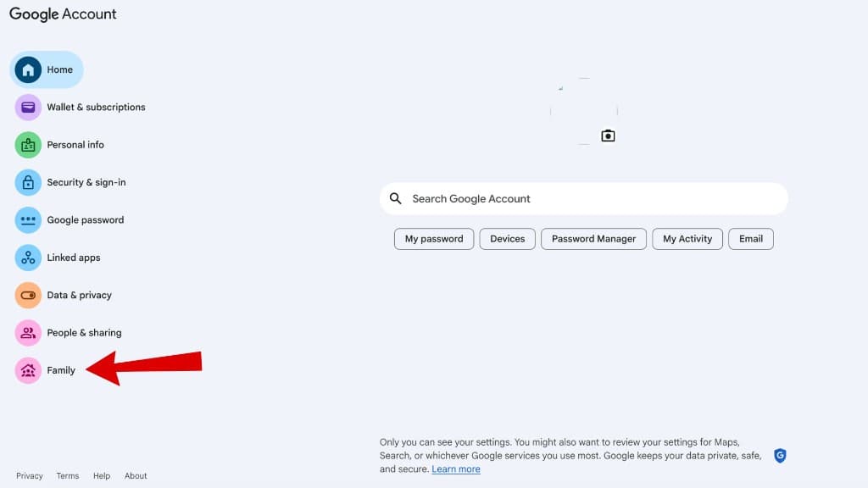Screen dimensions: 868x488
Task: Follow the Learn more link
Action: [x=456, y=469]
